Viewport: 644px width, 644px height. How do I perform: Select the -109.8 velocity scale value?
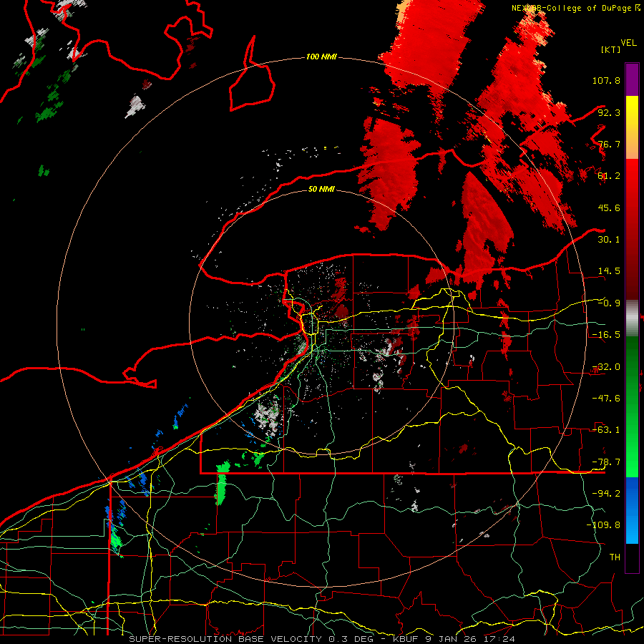pyautogui.click(x=603, y=525)
